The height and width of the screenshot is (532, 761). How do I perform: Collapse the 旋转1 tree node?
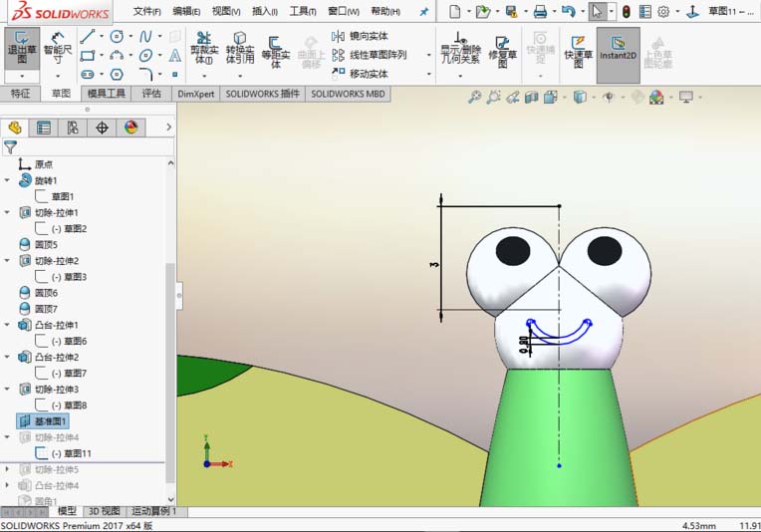click(7, 180)
